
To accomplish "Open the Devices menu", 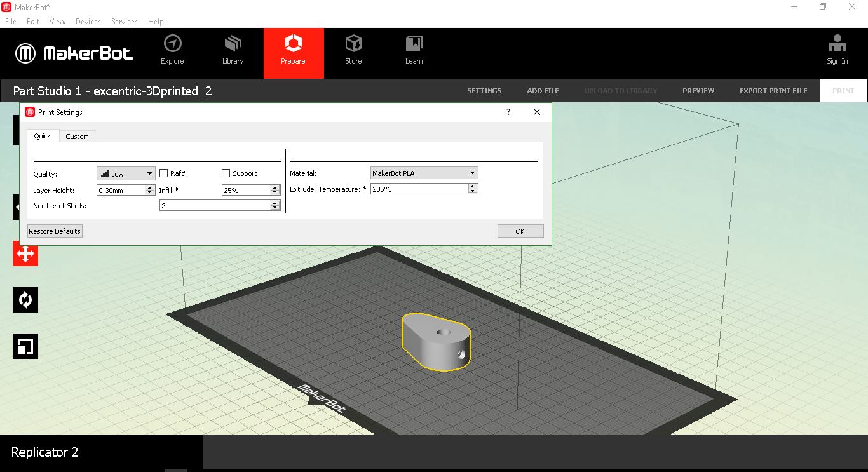I will coord(88,21).
